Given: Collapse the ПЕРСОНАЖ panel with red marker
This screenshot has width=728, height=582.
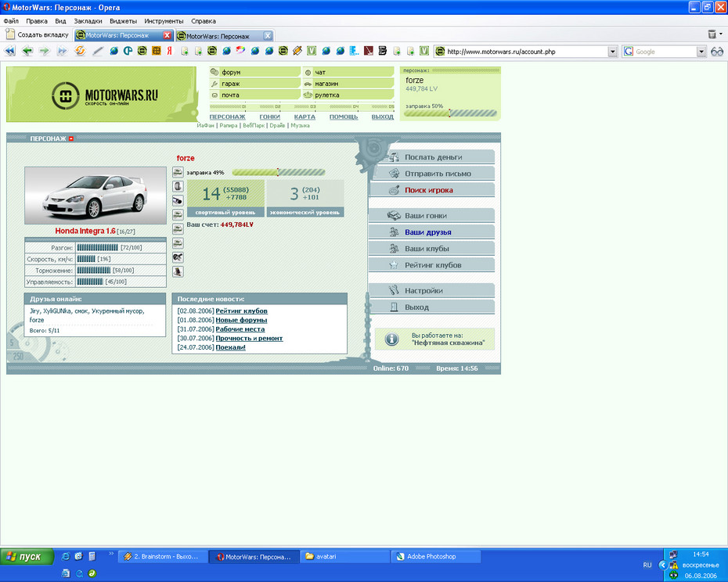Looking at the screenshot, I should click(71, 138).
